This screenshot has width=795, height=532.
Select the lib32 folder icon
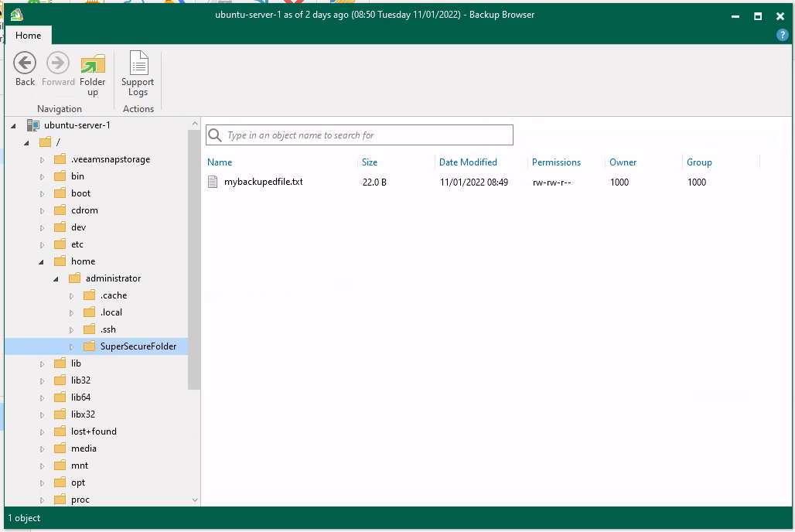(x=60, y=380)
